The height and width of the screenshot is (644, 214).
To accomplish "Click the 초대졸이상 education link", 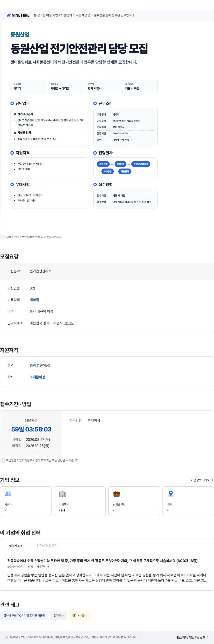I will tap(37, 377).
